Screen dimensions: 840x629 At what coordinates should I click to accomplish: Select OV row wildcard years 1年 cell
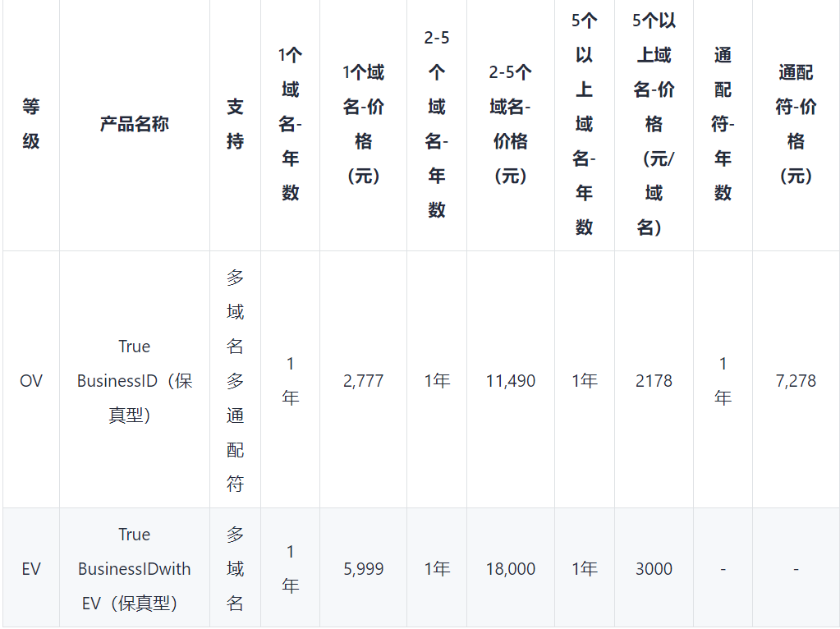(723, 380)
